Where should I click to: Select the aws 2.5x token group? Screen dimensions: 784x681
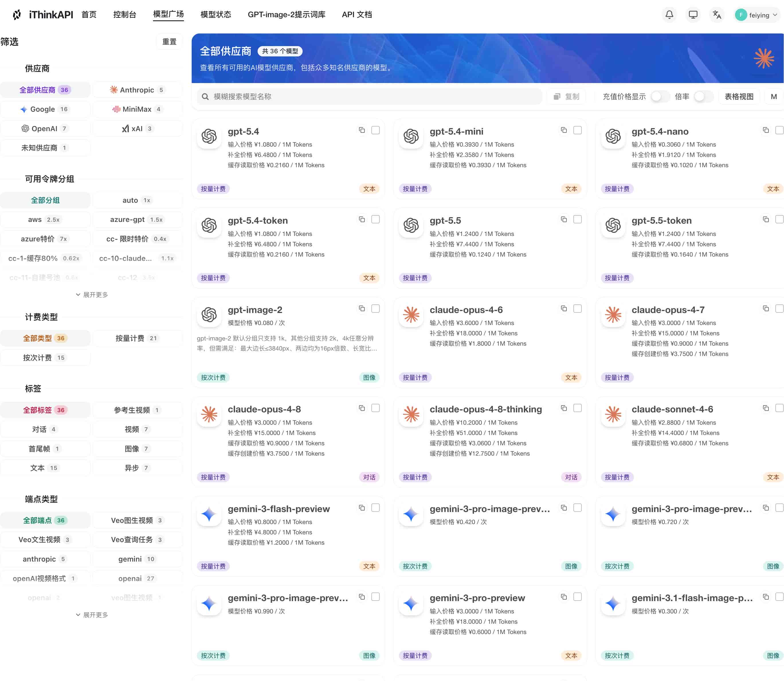[45, 220]
